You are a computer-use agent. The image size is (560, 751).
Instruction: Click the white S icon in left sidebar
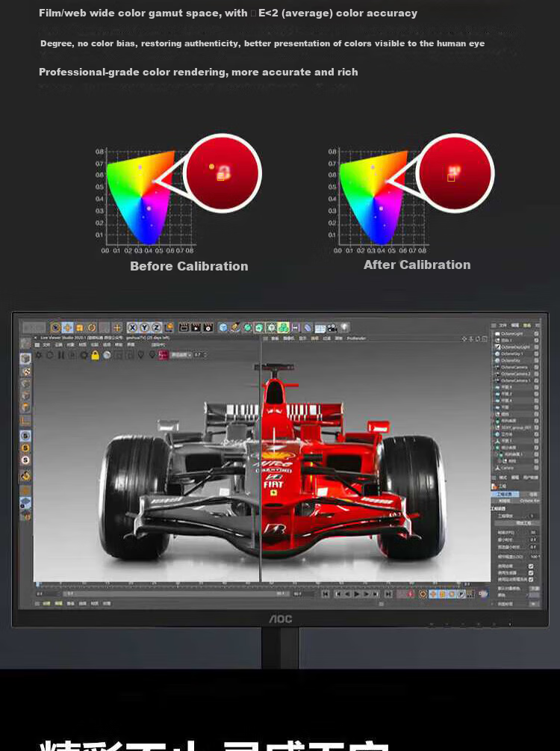[25, 460]
